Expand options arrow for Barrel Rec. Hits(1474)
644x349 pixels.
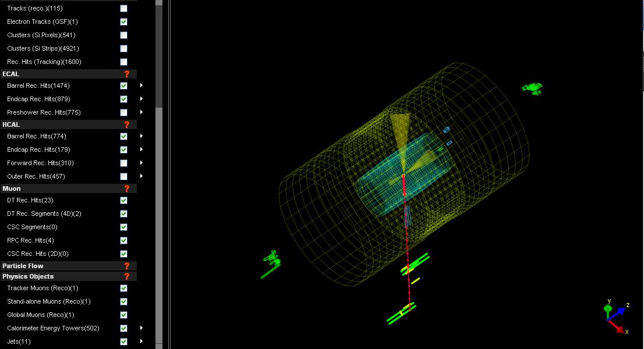141,86
